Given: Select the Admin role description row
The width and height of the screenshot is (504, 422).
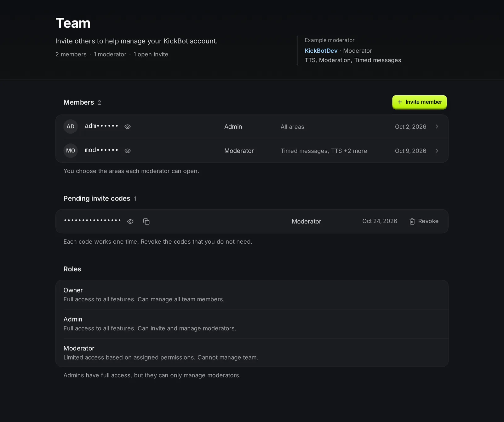Looking at the screenshot, I should (x=252, y=324).
